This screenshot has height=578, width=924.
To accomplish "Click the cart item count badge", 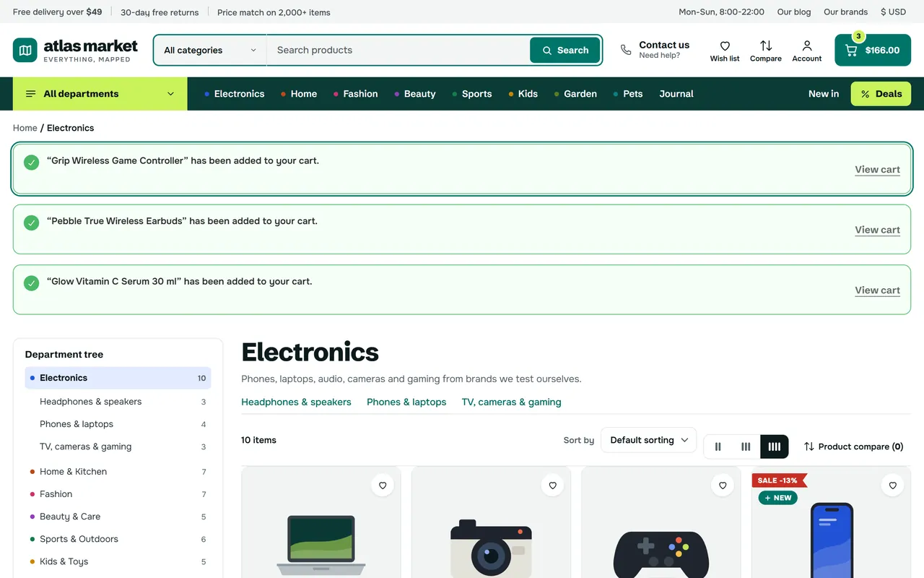I will pyautogui.click(x=858, y=36).
